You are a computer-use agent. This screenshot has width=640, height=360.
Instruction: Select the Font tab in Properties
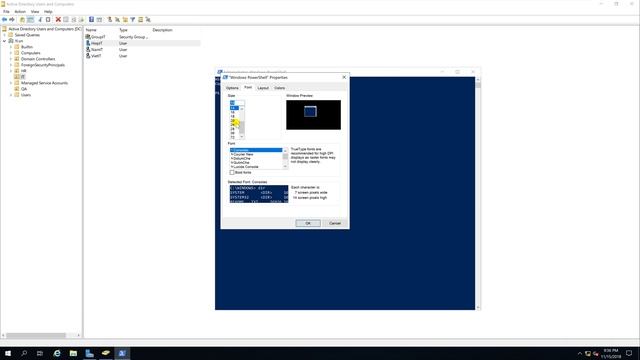[248, 87]
